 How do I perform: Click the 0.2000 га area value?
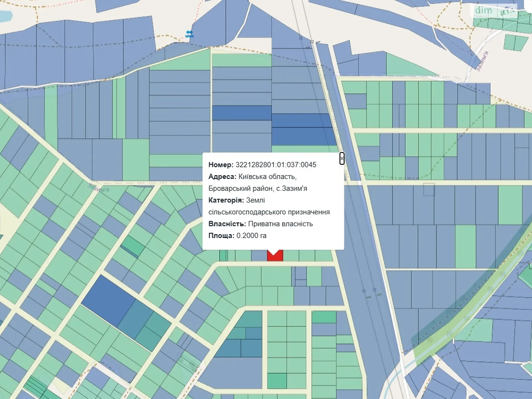[251, 236]
